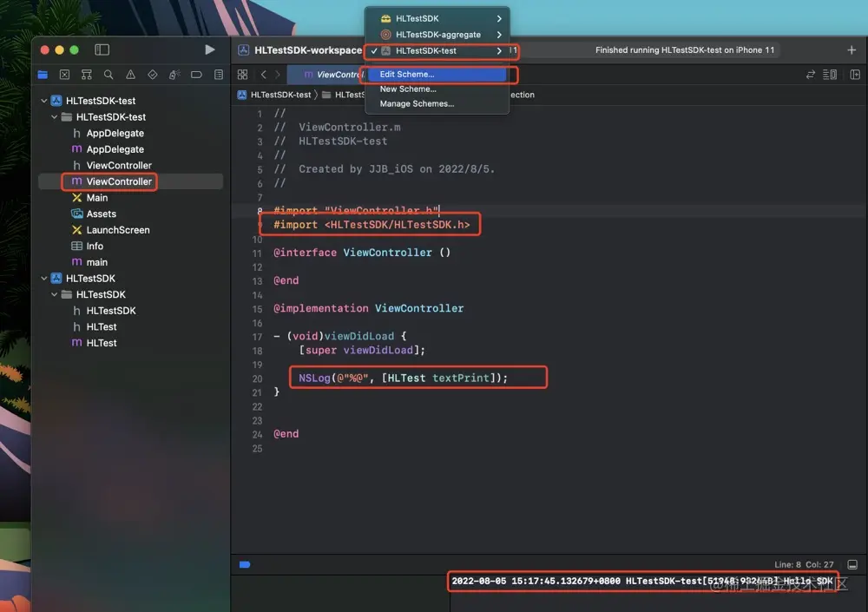
Task: Open the Report navigator
Action: tap(219, 75)
